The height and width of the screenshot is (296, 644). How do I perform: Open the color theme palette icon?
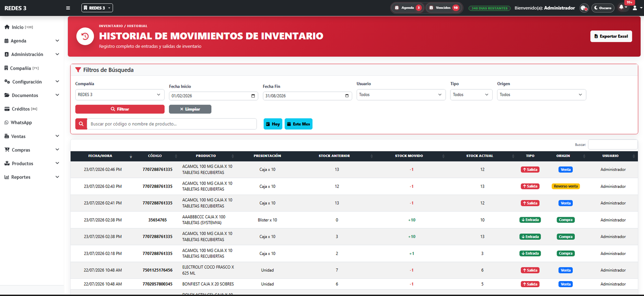point(584,8)
